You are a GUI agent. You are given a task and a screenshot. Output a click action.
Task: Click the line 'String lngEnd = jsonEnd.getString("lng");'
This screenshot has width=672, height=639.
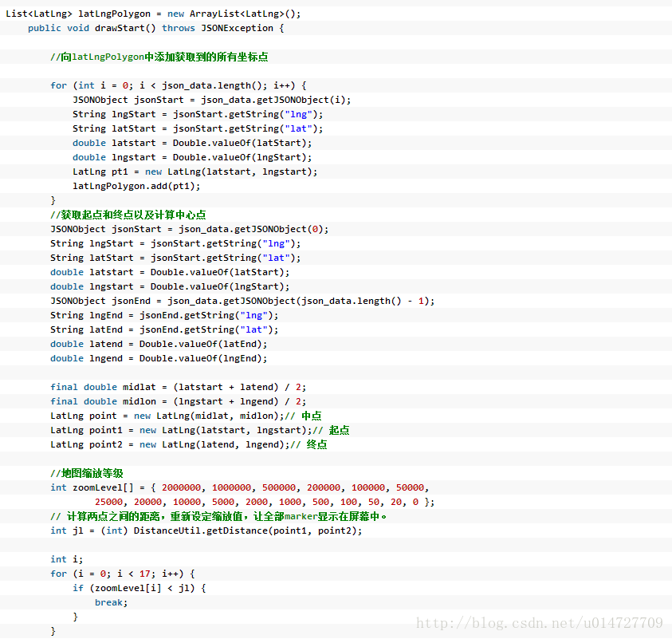tap(164, 316)
